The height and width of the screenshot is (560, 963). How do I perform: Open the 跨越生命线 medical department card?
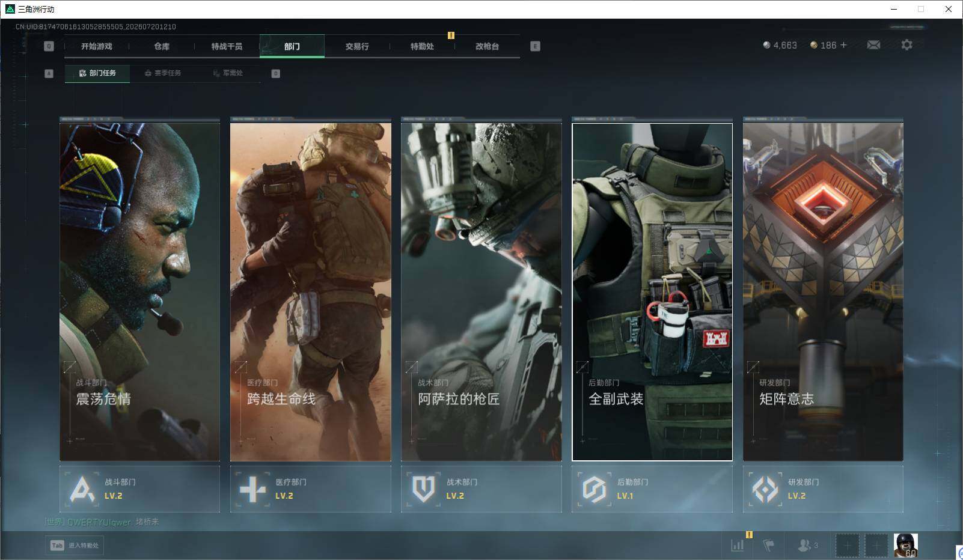(311, 292)
